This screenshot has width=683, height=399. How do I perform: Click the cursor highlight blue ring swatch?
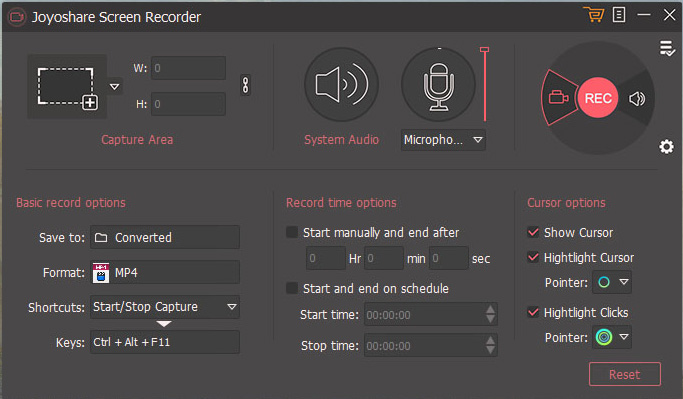click(604, 282)
